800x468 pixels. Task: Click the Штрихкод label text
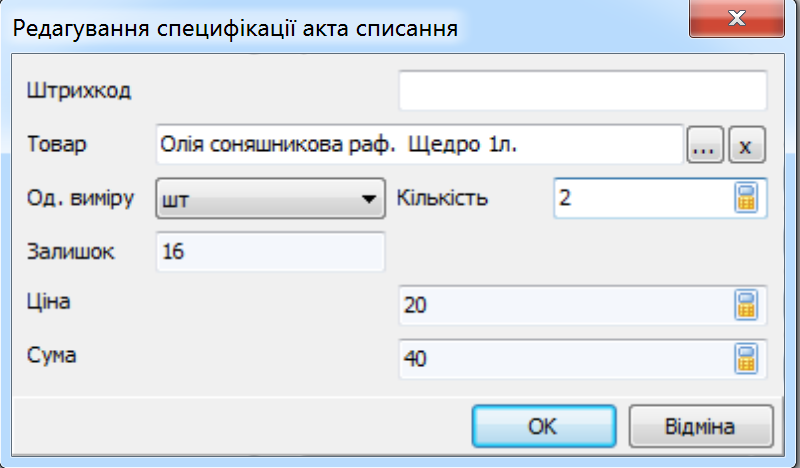click(79, 91)
